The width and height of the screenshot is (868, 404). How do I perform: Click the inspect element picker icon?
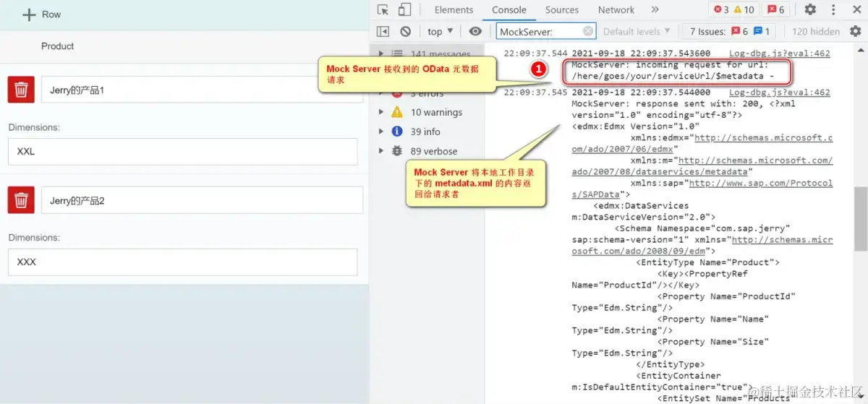tap(383, 9)
